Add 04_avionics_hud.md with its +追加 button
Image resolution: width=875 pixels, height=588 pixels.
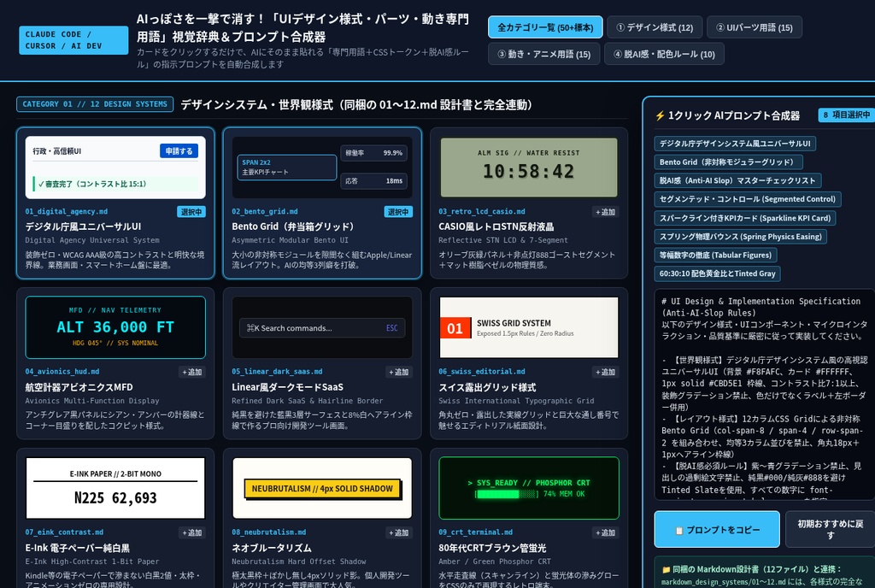click(x=192, y=372)
